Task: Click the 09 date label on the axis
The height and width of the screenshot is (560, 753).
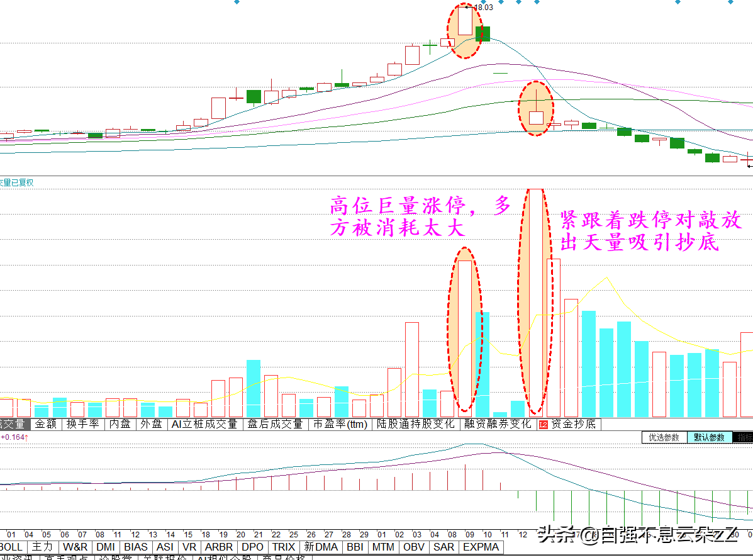Action: pos(470,535)
